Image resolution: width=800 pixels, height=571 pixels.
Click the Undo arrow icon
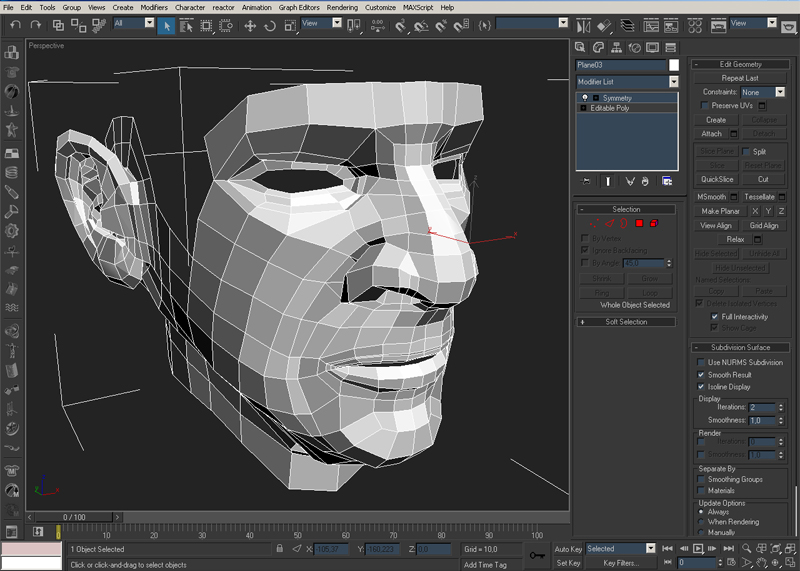pyautogui.click(x=16, y=24)
